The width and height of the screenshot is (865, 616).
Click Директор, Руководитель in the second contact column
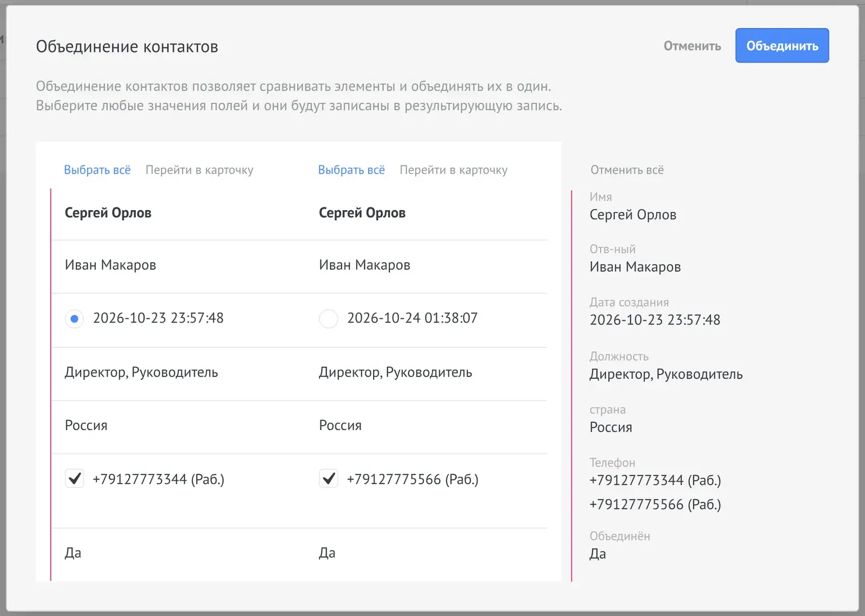click(395, 372)
